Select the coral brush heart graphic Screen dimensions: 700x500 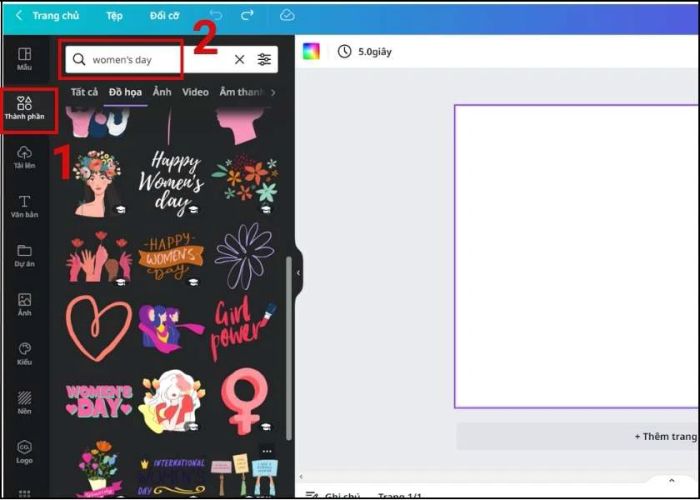click(99, 328)
